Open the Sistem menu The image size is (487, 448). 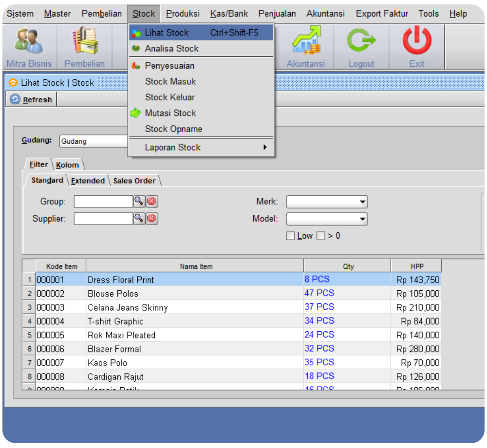point(20,14)
